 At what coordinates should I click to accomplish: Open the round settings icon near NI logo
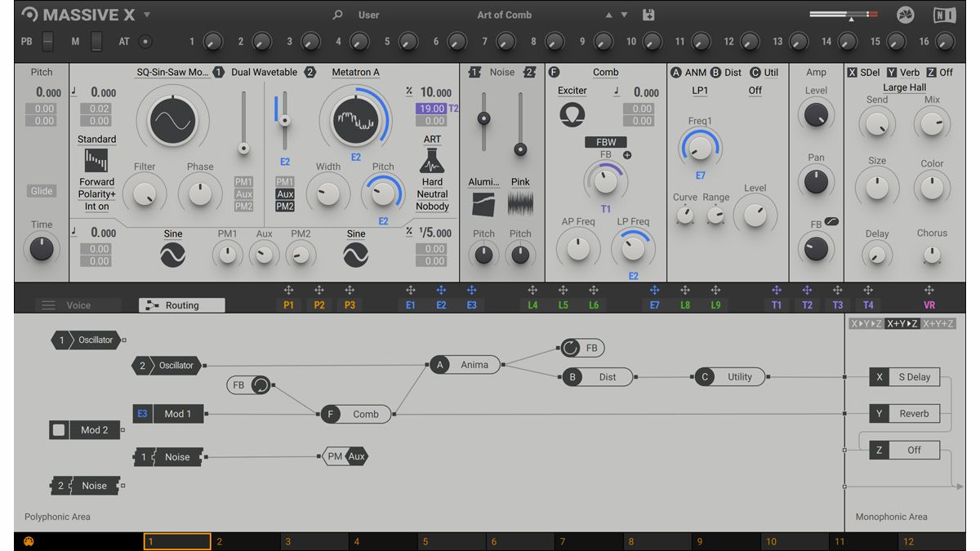click(x=905, y=15)
